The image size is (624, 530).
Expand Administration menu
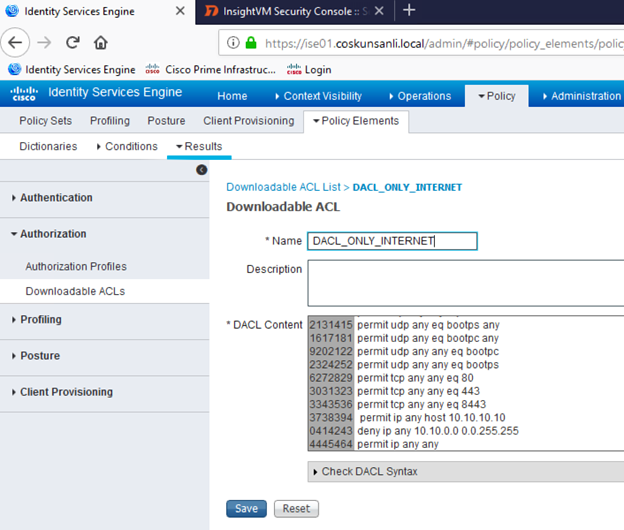tap(581, 96)
